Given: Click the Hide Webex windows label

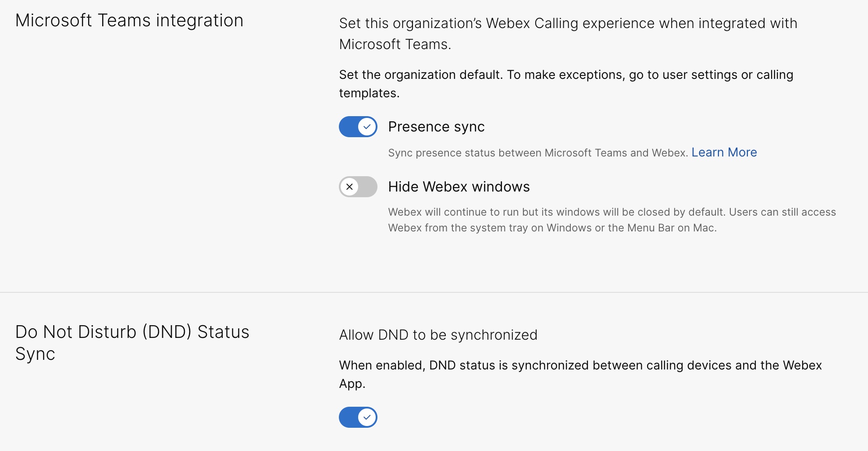Looking at the screenshot, I should pos(459,187).
